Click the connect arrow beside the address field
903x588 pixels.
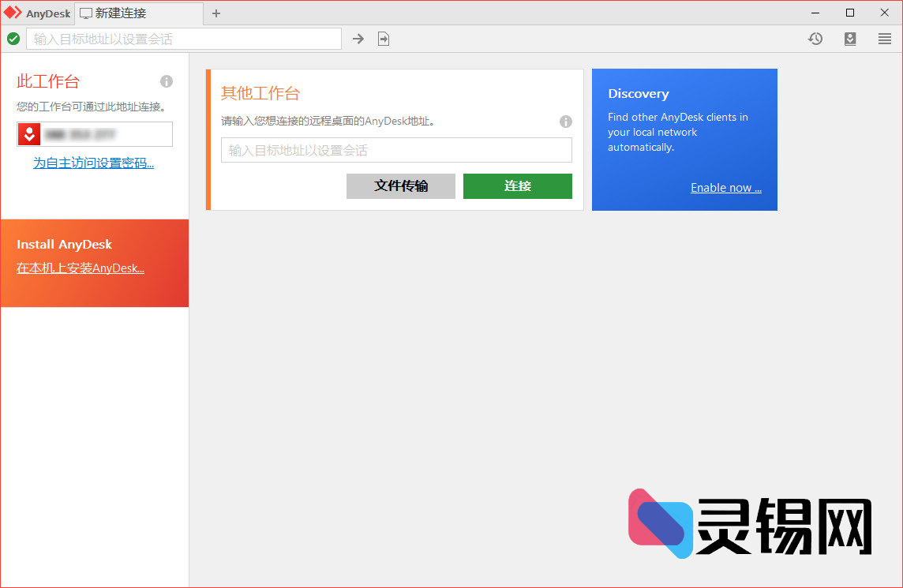click(358, 38)
